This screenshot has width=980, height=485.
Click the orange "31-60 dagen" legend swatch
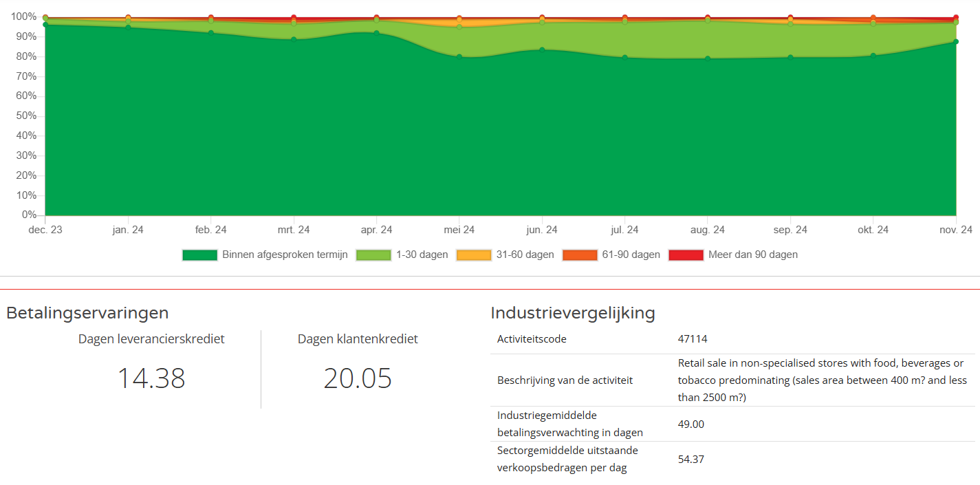coord(474,255)
